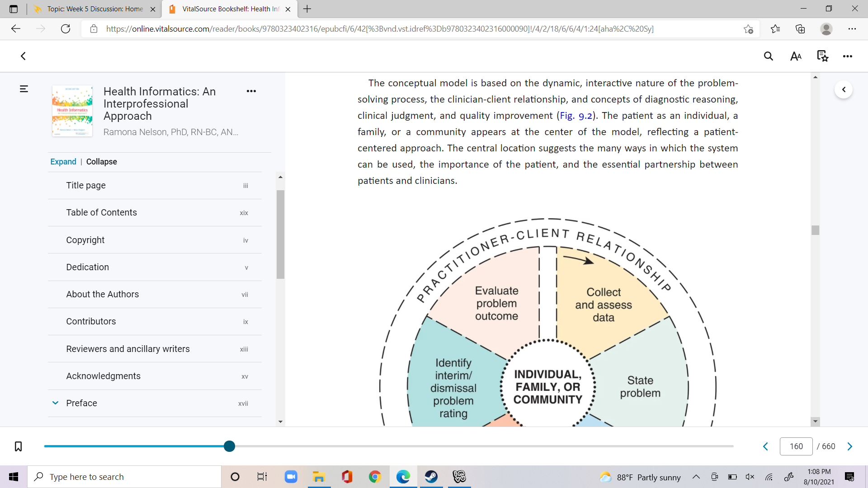Click the page number input field
The height and width of the screenshot is (488, 868).
796,446
